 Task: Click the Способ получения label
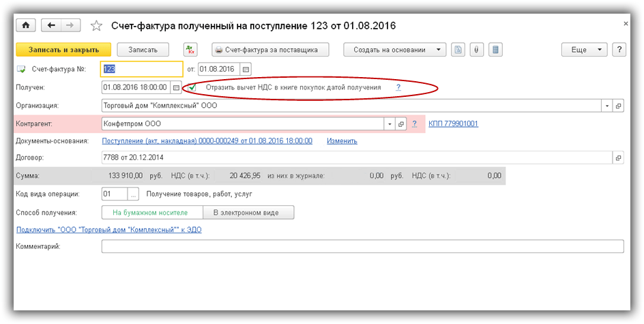(46, 213)
